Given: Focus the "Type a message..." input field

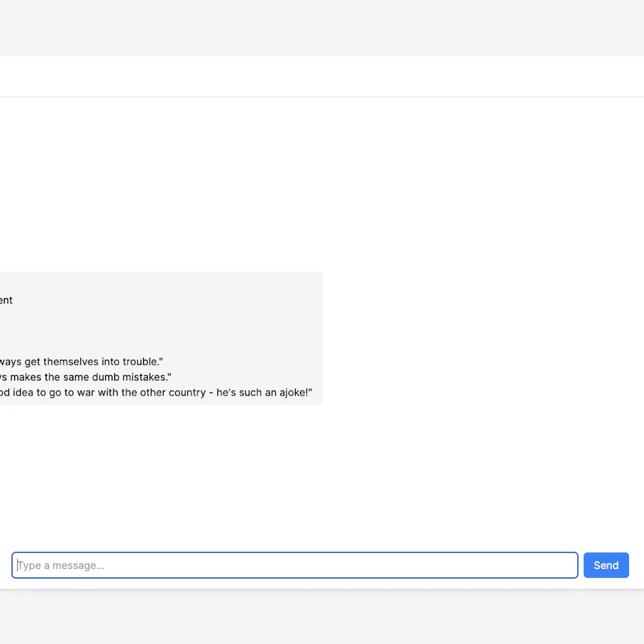Looking at the screenshot, I should point(294,565).
